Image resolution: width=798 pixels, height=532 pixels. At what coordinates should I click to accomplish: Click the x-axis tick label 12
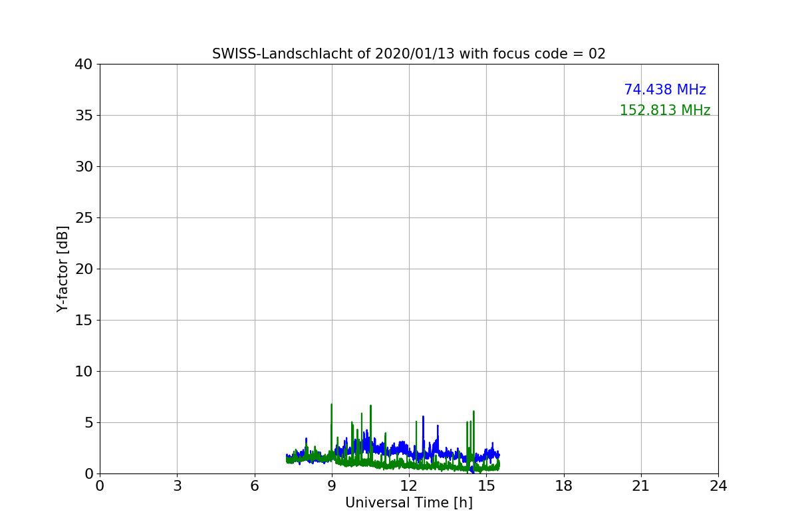[409, 486]
